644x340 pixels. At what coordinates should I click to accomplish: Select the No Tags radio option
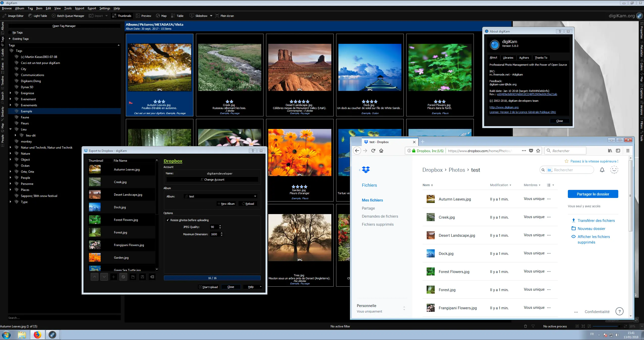click(x=10, y=32)
